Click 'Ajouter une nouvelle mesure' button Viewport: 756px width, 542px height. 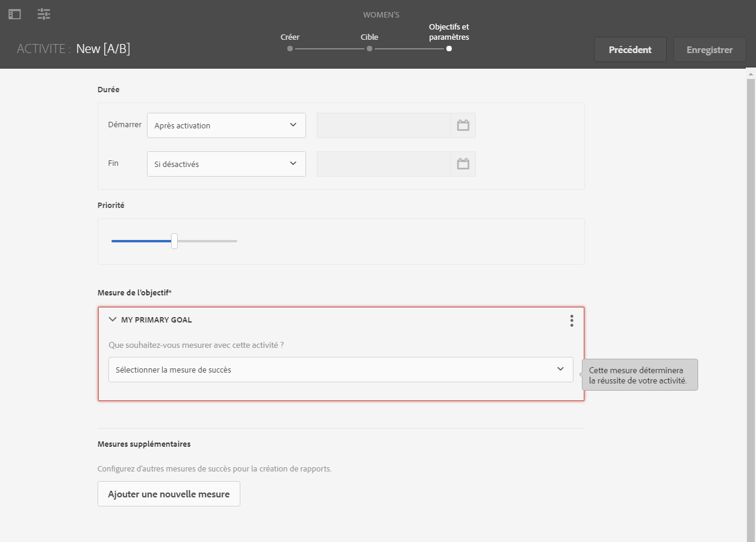click(x=169, y=494)
